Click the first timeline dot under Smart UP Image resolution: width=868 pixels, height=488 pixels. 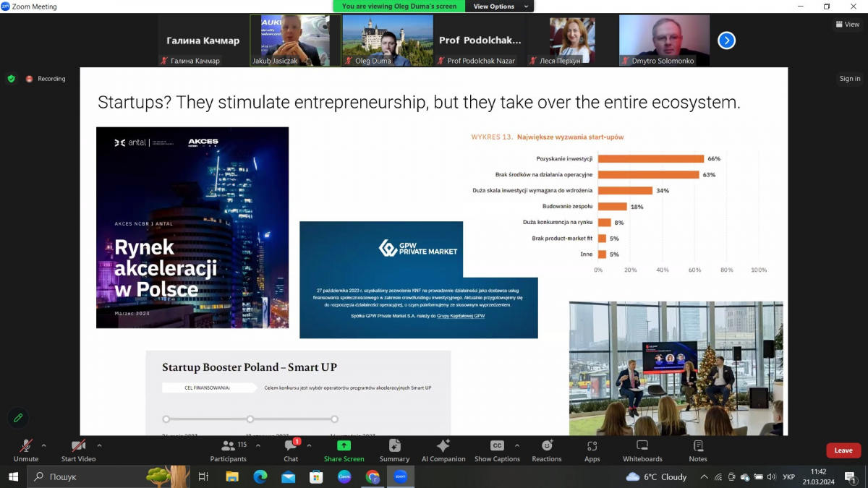[x=166, y=419]
